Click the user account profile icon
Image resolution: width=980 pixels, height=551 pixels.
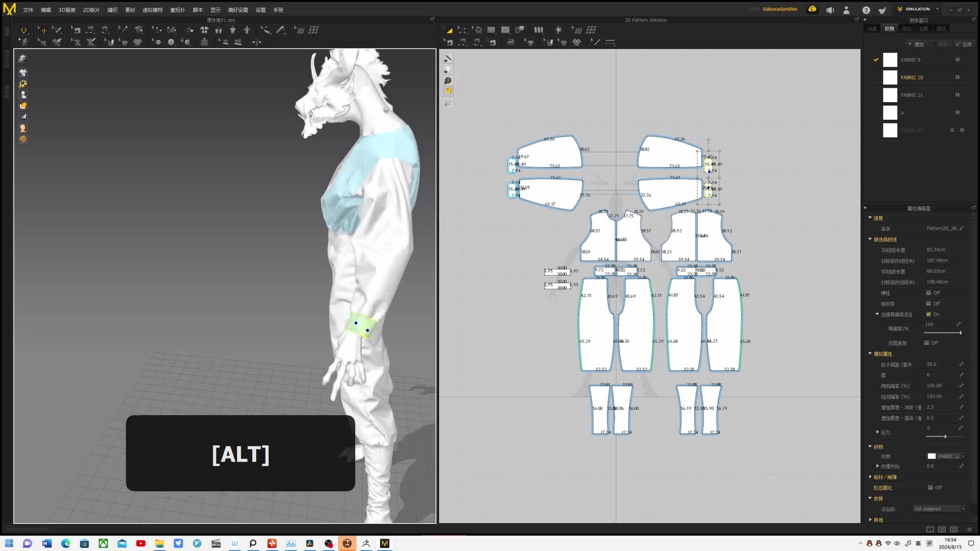[846, 10]
